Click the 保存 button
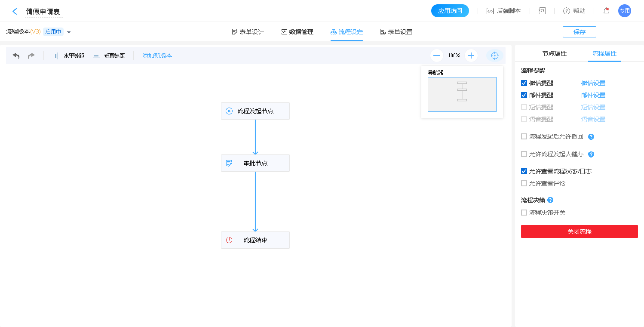Viewport: 644px width, 327px height. click(579, 32)
